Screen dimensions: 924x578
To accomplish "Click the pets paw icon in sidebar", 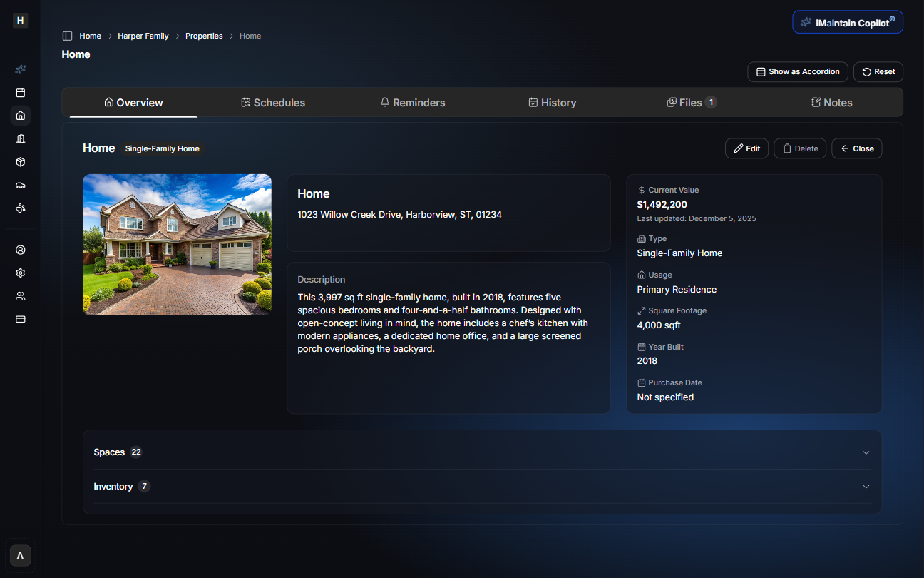I will click(x=20, y=208).
